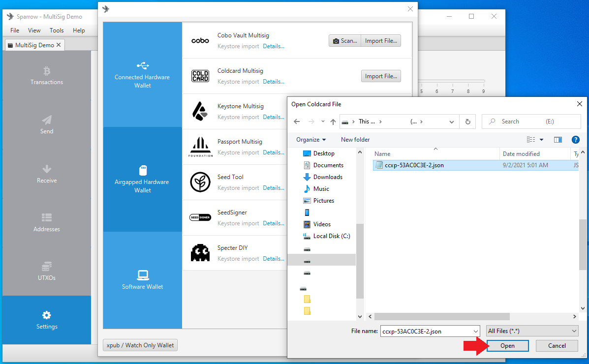
Task: Refresh the file dialog folder view
Action: [x=467, y=121]
